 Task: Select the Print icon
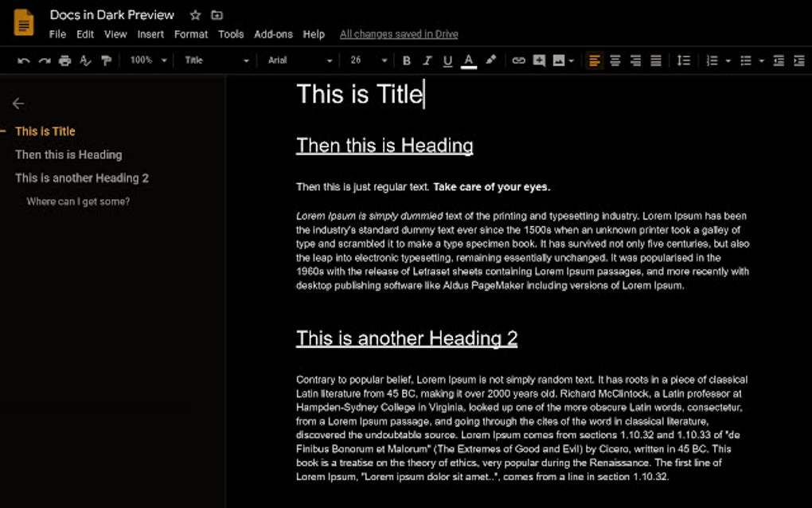click(x=64, y=60)
